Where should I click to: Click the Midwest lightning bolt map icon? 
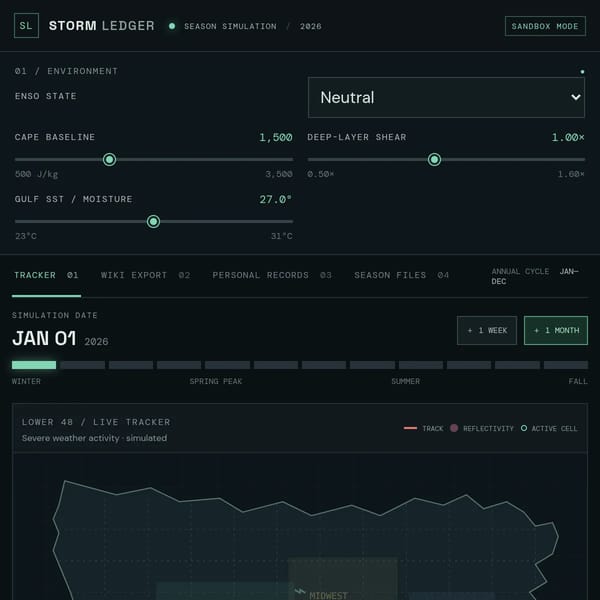pyautogui.click(x=300, y=592)
